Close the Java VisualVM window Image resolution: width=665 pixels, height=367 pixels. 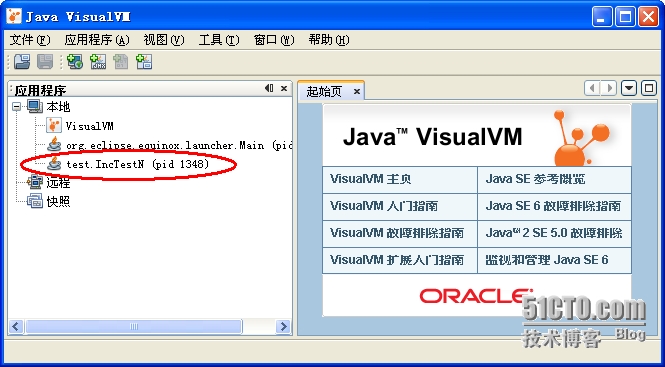point(648,17)
